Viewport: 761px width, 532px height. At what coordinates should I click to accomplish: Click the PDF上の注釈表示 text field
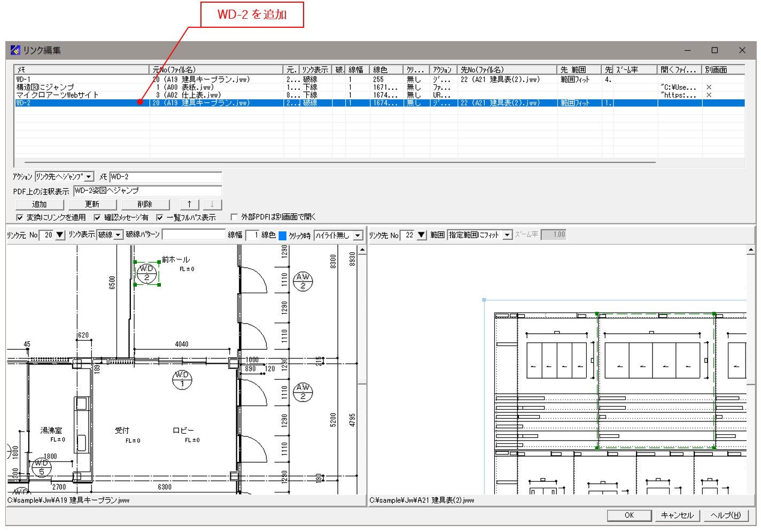point(147,191)
